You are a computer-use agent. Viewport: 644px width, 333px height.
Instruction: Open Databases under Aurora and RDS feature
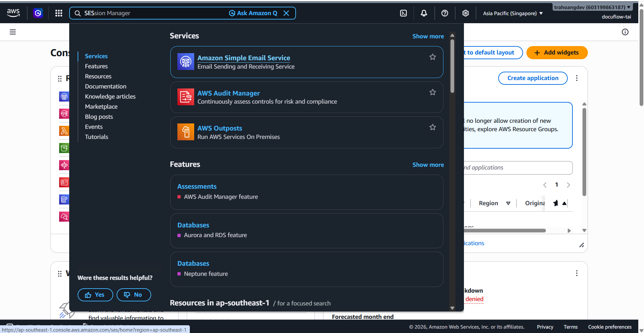[x=193, y=225]
